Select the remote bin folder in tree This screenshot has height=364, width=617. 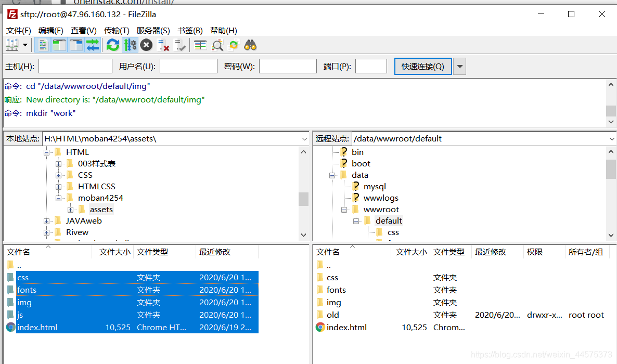tap(357, 152)
